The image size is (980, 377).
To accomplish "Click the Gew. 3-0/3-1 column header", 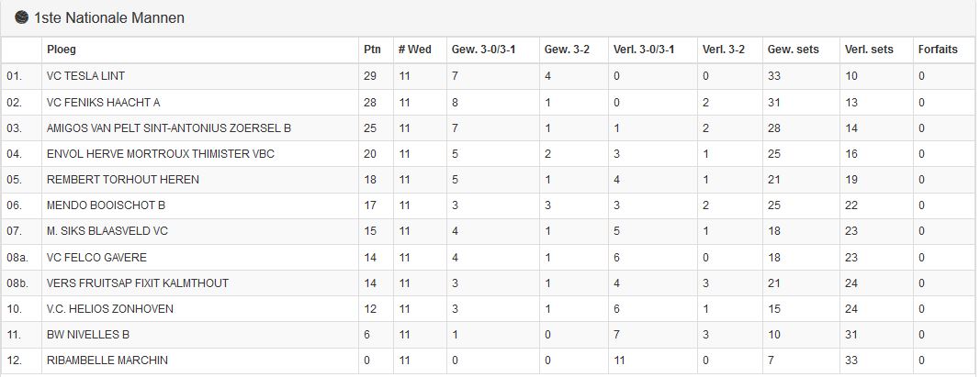I will pos(484,50).
